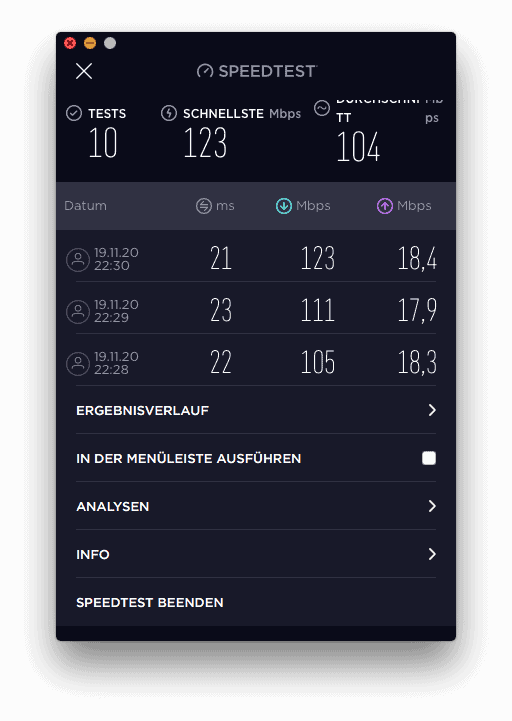Click user icon of the 22:29 result
The image size is (512, 721).
coord(78,312)
